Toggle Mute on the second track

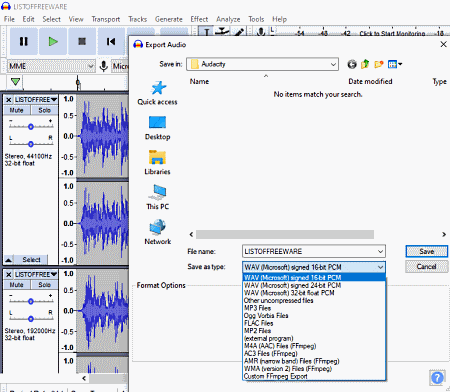click(x=16, y=285)
